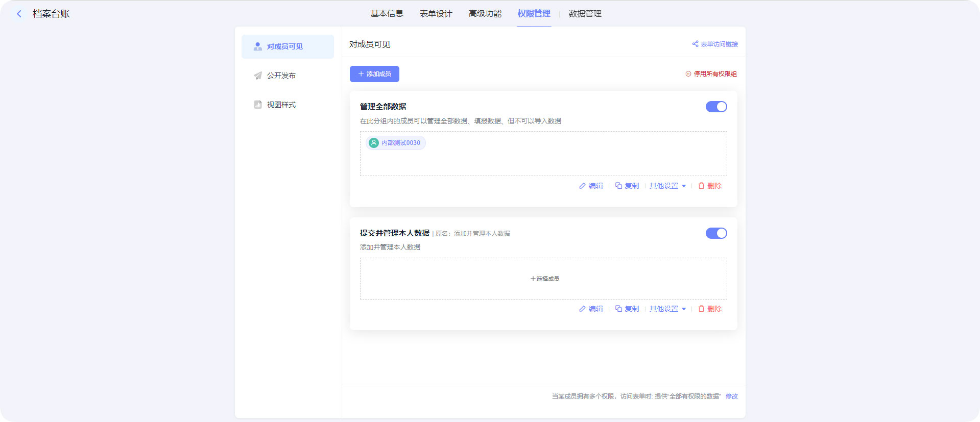Click the 添加成员 button

click(x=374, y=74)
